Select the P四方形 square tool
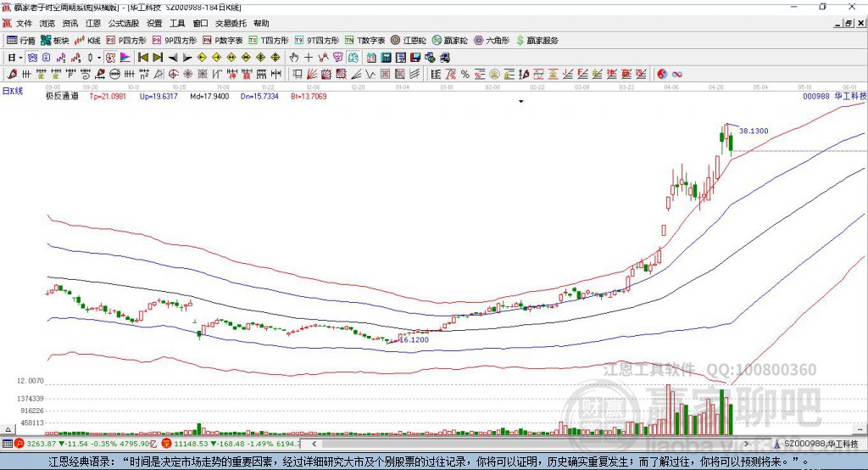 tap(126, 40)
